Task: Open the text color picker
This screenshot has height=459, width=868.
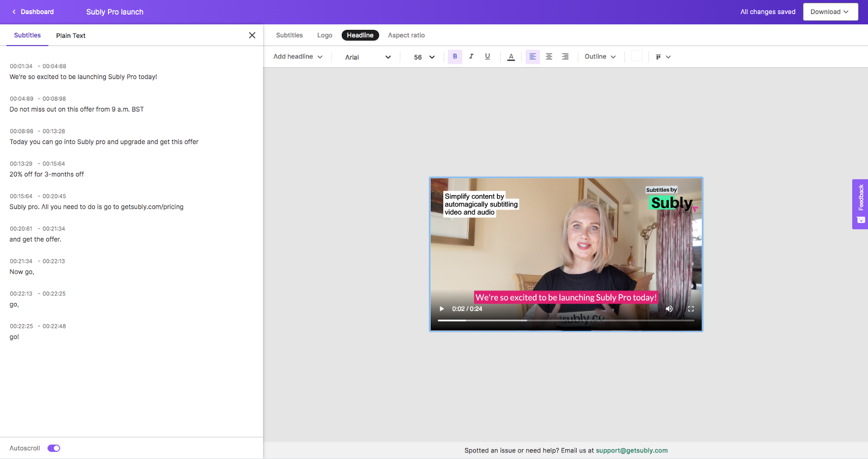Action: 511,56
